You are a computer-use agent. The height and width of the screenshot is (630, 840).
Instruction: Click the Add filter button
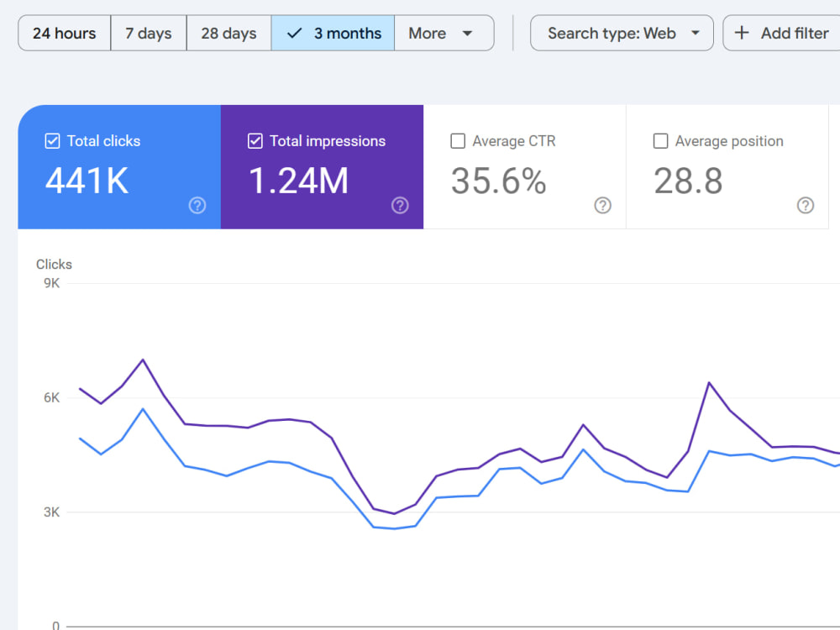[781, 34]
